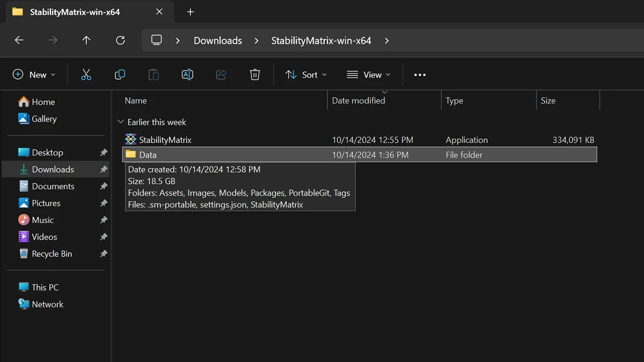Click the StabilityMatrix application icon
Screen dimensions: 644x362
130,139
